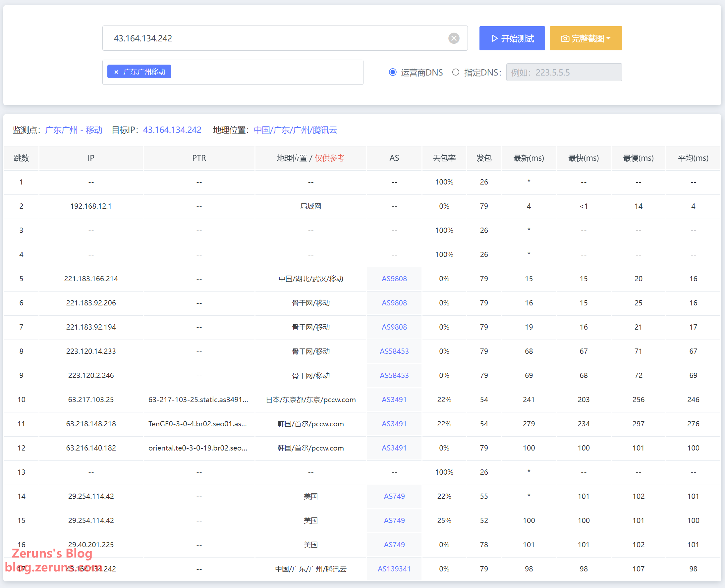Screen dimensions: 725x588
Task: Select the 指定DNS radio option
Action: (456, 72)
